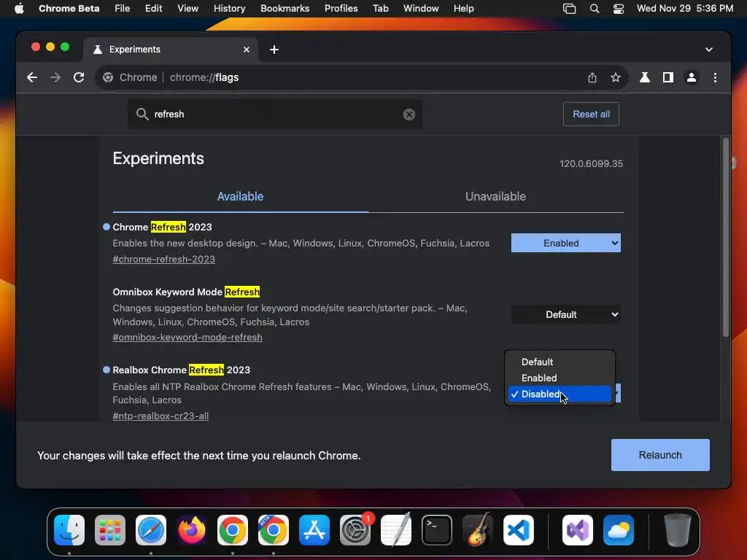Open the #ntp-realbox-cr23-all link
This screenshot has height=560, width=747.
160,416
